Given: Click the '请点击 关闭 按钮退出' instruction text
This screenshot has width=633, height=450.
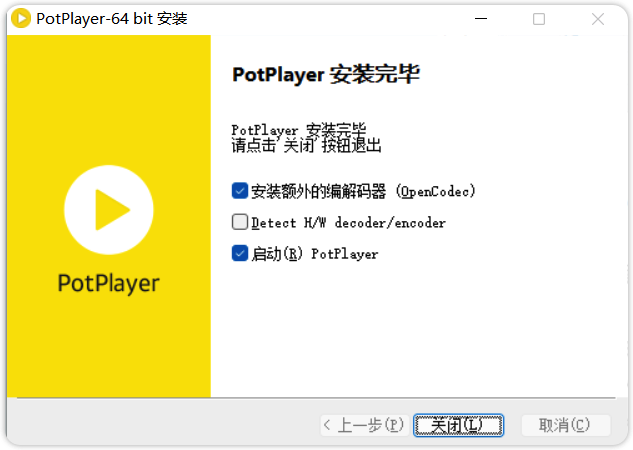Looking at the screenshot, I should pos(306,145).
